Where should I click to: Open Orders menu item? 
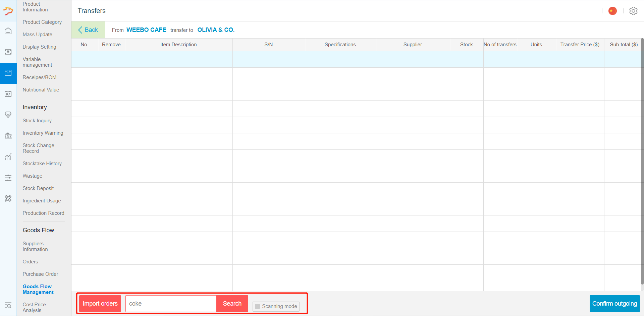tap(30, 262)
